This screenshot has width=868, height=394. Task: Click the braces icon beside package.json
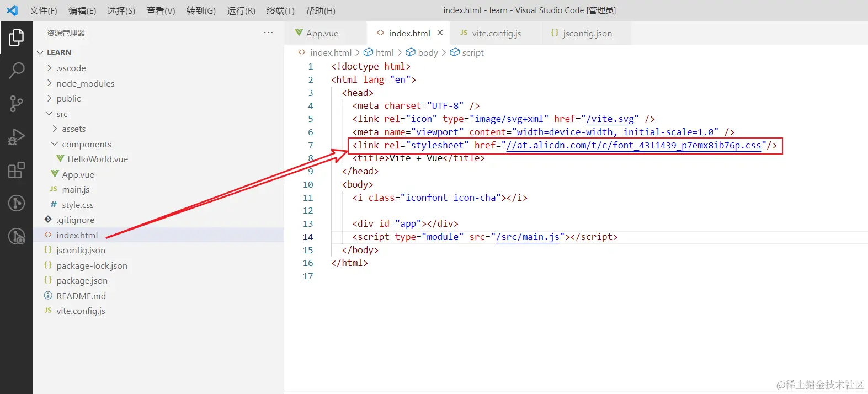point(48,280)
